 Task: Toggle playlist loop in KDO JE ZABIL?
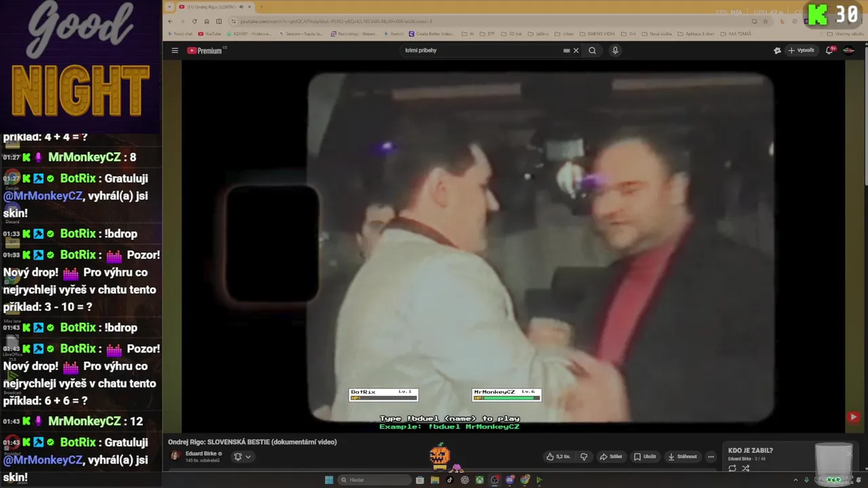[732, 468]
